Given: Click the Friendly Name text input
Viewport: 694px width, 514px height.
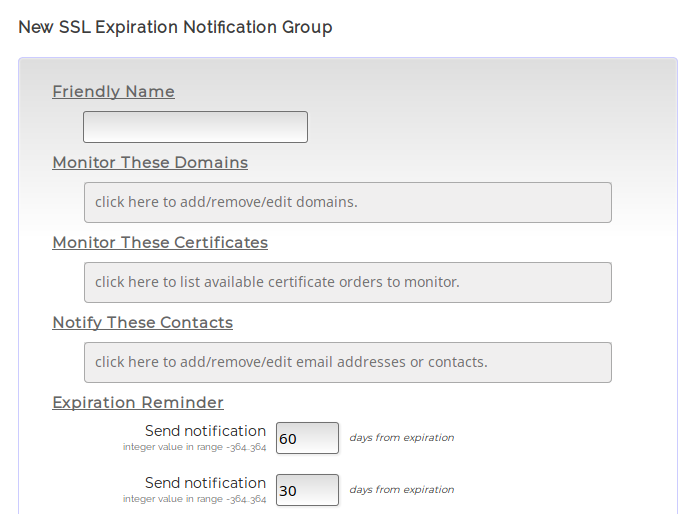Looking at the screenshot, I should [x=195, y=127].
